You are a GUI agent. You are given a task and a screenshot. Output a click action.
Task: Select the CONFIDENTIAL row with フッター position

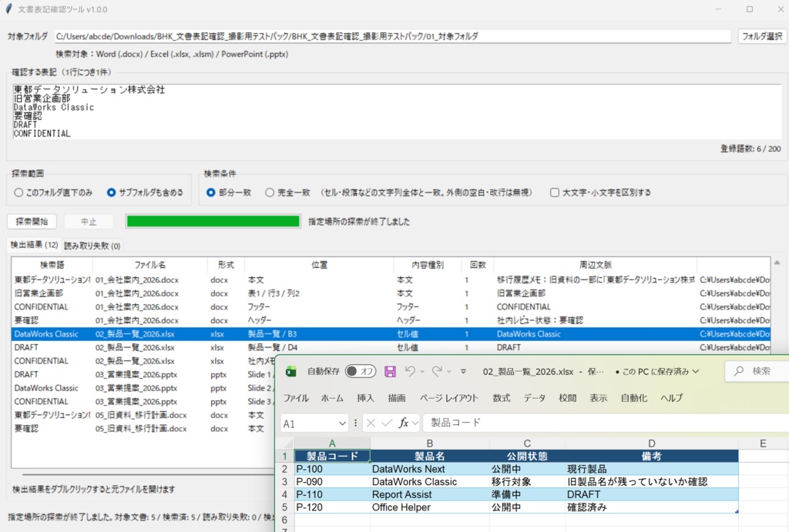pyautogui.click(x=391, y=306)
